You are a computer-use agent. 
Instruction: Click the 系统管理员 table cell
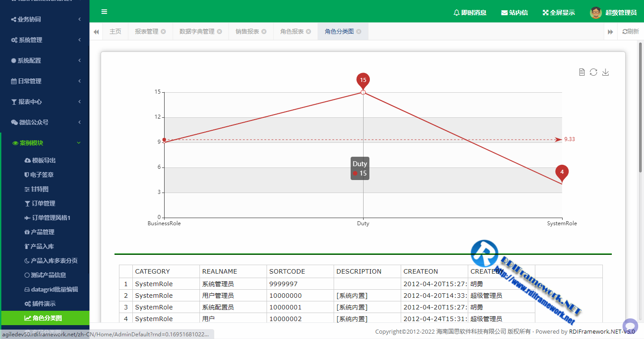click(x=233, y=284)
